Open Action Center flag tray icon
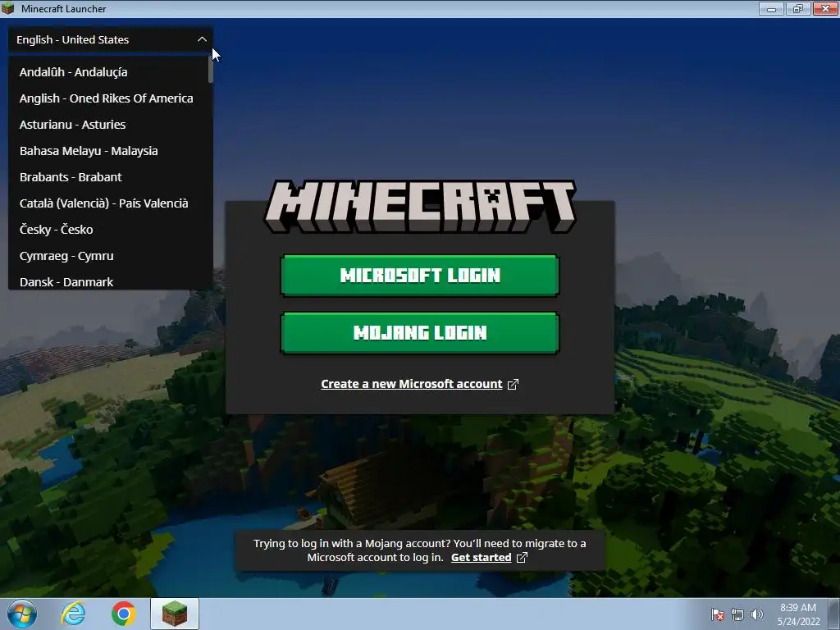Image resolution: width=840 pixels, height=630 pixels. 718,614
